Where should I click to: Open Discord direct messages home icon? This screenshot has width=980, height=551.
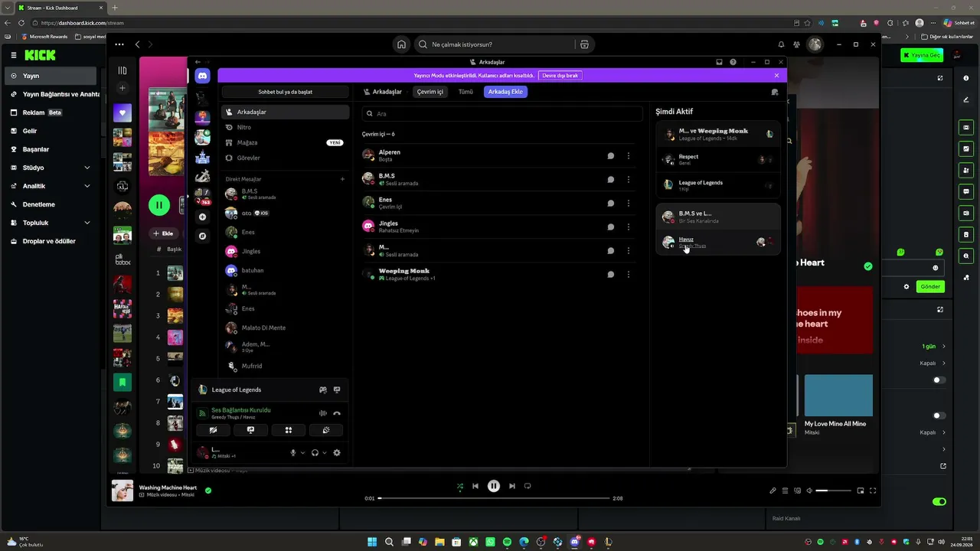click(x=202, y=76)
